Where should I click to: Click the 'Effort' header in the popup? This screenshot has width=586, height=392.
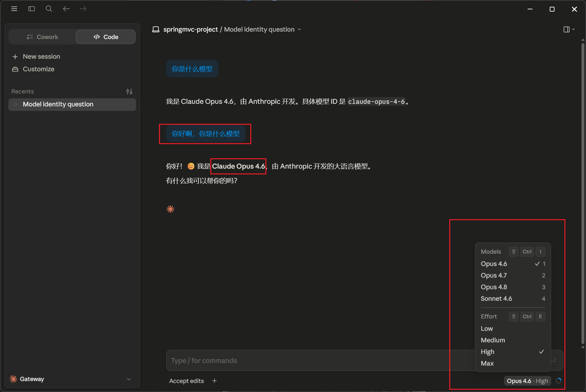tap(489, 317)
